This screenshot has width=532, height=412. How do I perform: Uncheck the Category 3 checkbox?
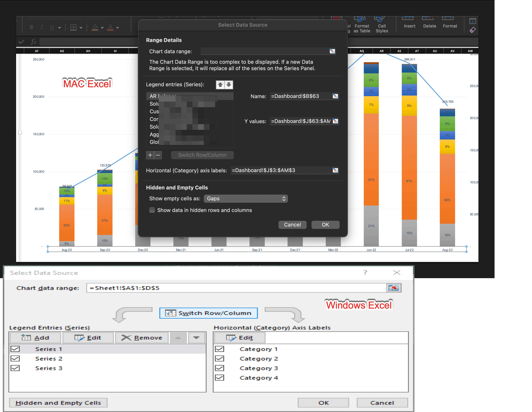click(x=219, y=368)
